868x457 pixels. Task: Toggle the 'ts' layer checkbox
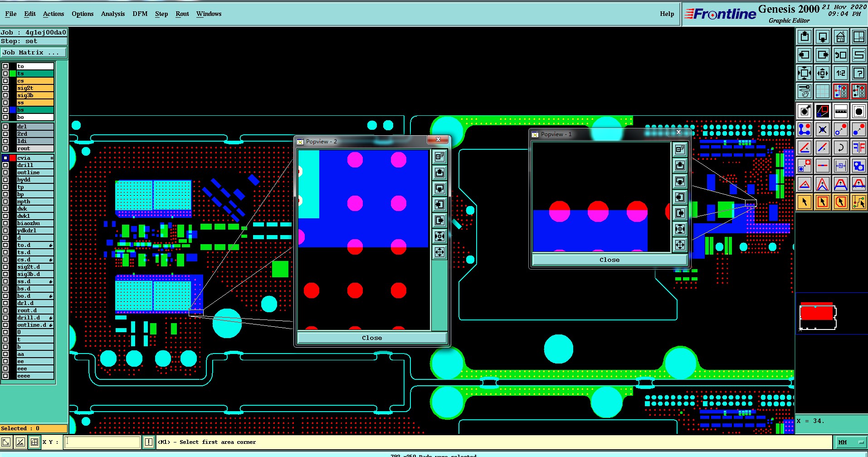click(x=5, y=74)
